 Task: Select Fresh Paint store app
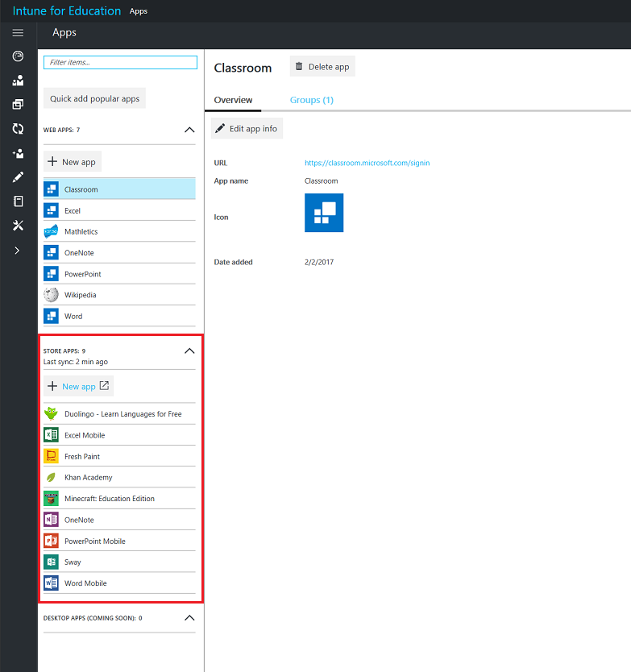pos(119,456)
